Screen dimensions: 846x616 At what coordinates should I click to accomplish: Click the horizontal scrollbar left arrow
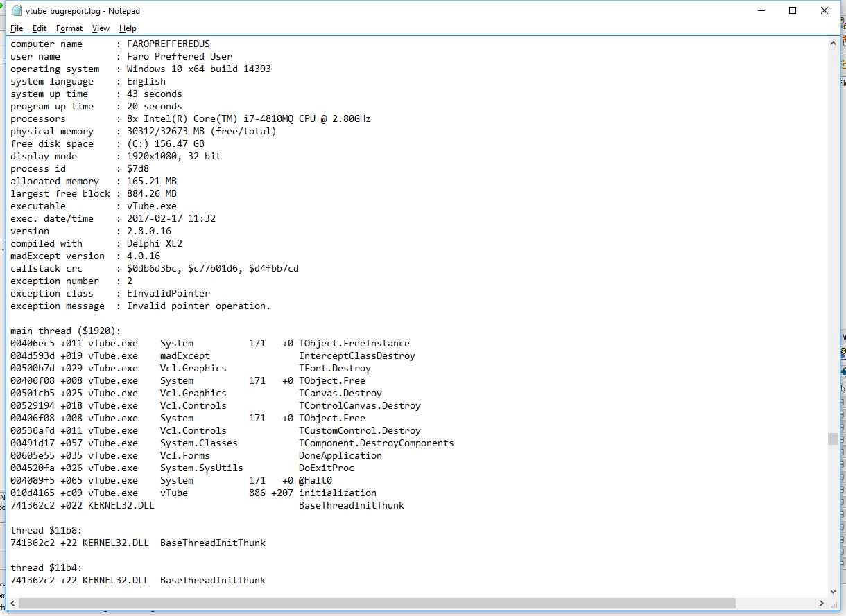(12, 603)
